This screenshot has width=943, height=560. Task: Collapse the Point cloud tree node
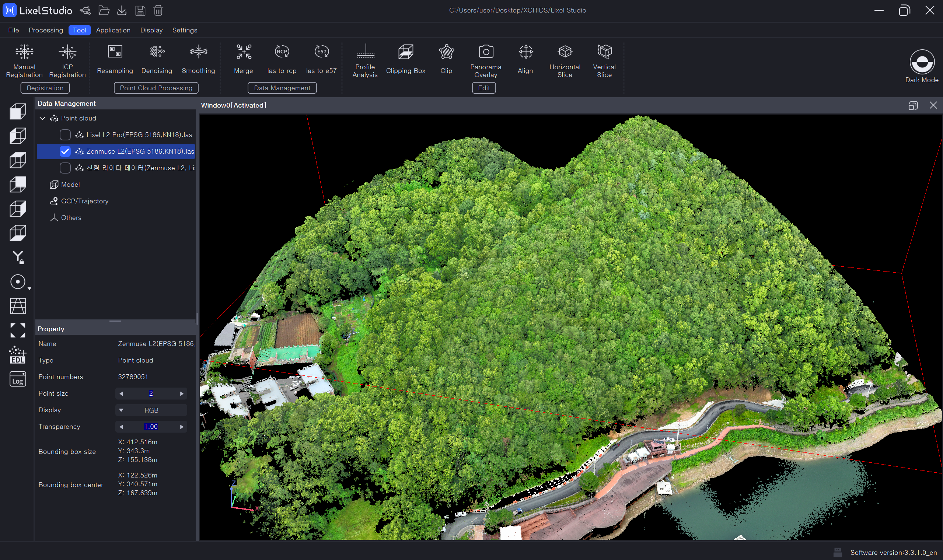click(42, 118)
